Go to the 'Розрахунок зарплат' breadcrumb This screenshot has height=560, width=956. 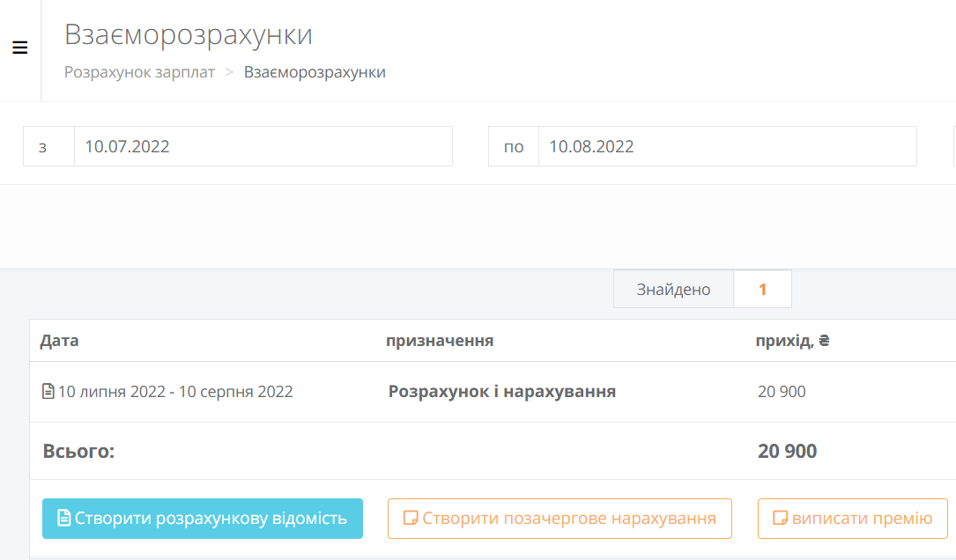pos(139,72)
